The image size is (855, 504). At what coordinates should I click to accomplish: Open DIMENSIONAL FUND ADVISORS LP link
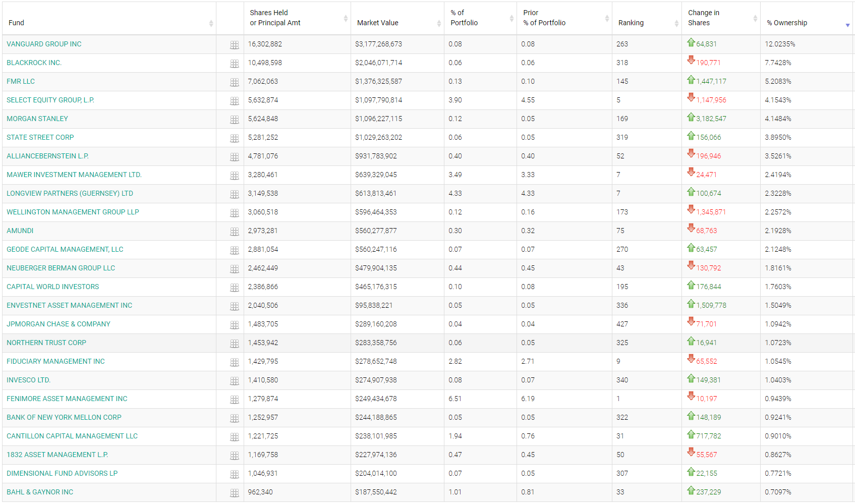(x=62, y=473)
